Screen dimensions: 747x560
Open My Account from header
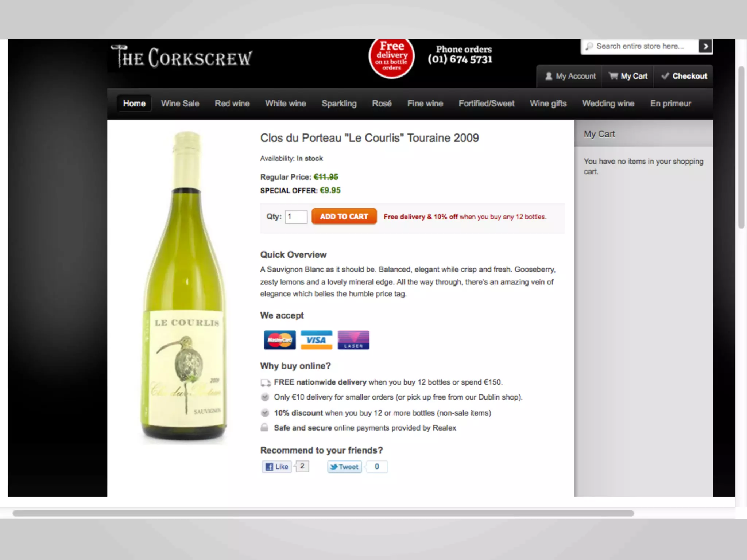570,76
